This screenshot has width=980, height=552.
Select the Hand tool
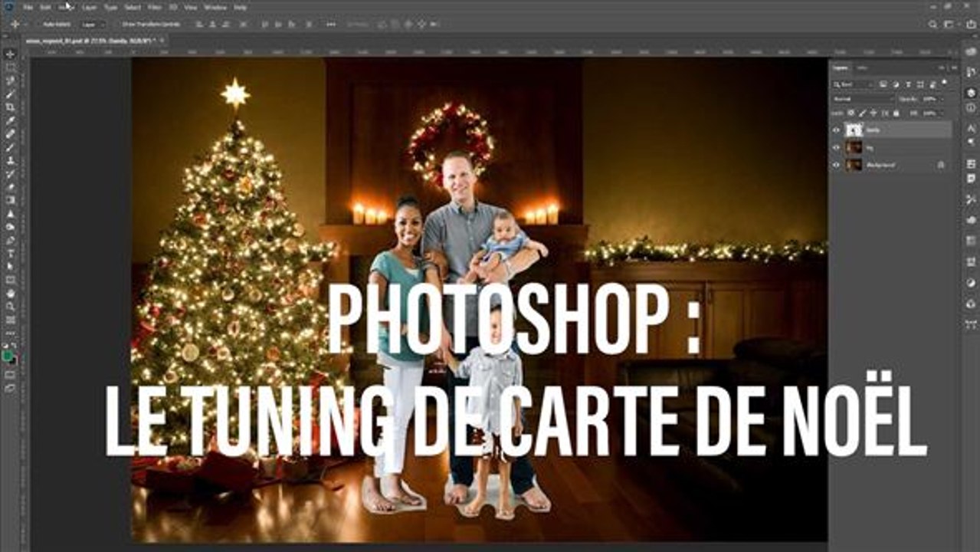tap(10, 293)
